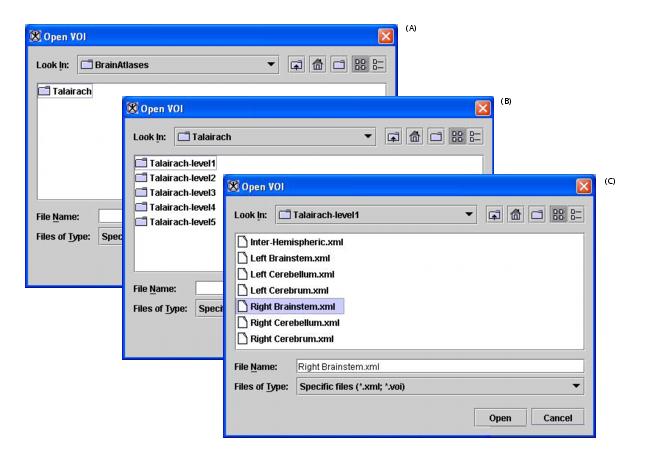This screenshot has width=645, height=459.
Task: Click the Cancel button
Action: [x=557, y=418]
